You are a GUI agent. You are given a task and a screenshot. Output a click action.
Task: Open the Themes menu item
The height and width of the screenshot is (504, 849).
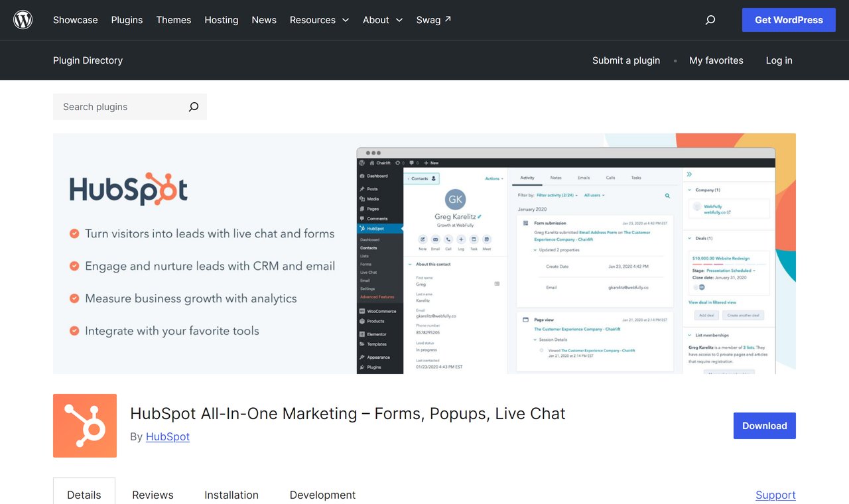(174, 20)
